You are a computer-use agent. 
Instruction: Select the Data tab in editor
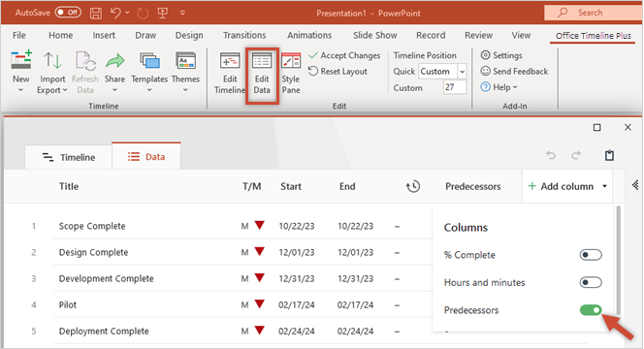(146, 156)
